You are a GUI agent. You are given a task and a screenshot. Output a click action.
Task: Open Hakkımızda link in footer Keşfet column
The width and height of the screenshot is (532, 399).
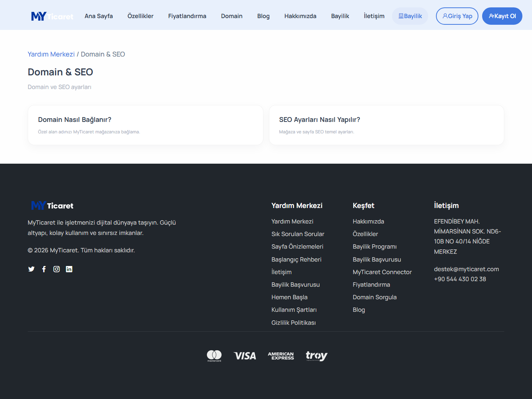coord(368,221)
